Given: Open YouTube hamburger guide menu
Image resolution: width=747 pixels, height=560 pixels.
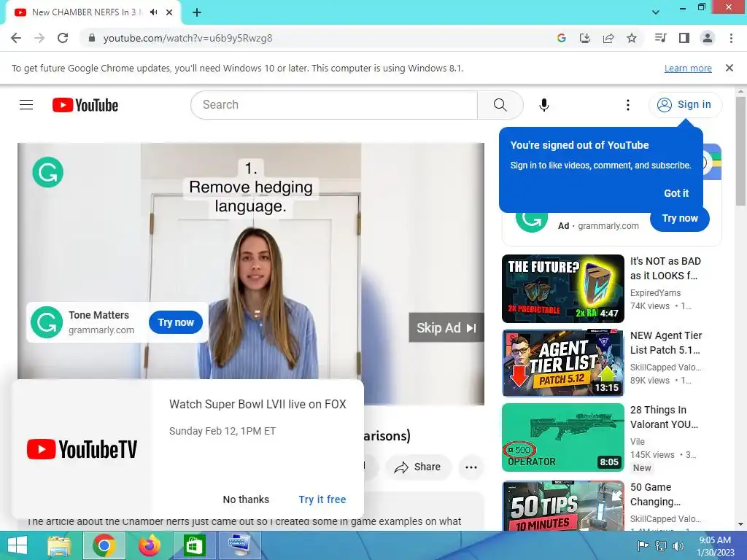Looking at the screenshot, I should tap(26, 105).
